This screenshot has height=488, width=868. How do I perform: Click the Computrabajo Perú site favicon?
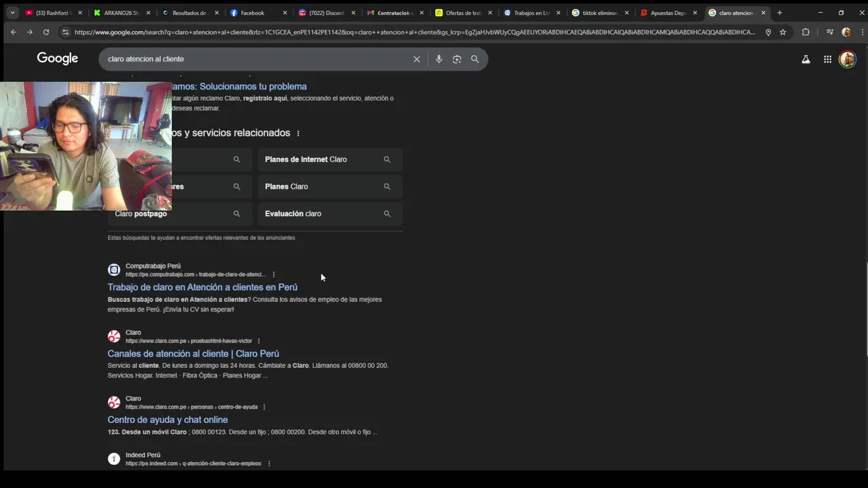tap(114, 270)
